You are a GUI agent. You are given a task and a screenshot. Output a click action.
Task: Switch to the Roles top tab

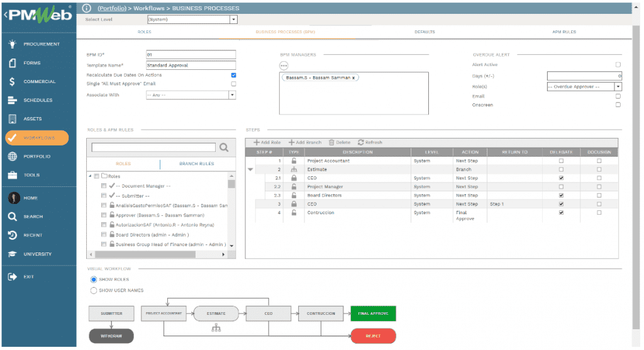tap(144, 31)
